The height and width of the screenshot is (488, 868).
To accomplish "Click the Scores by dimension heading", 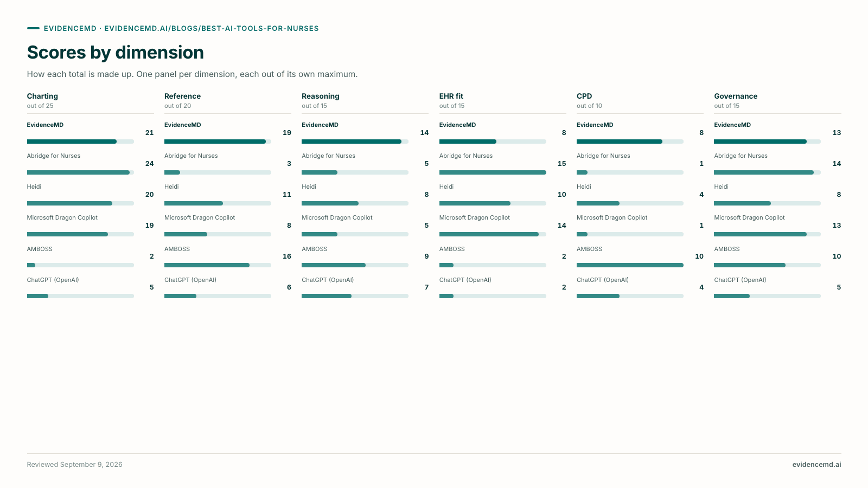I will 116,53.
